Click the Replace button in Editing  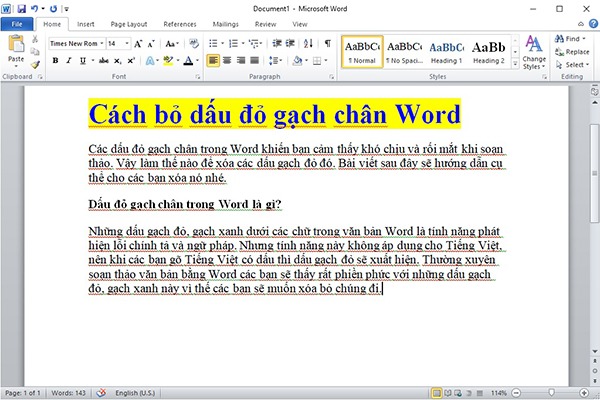572,52
